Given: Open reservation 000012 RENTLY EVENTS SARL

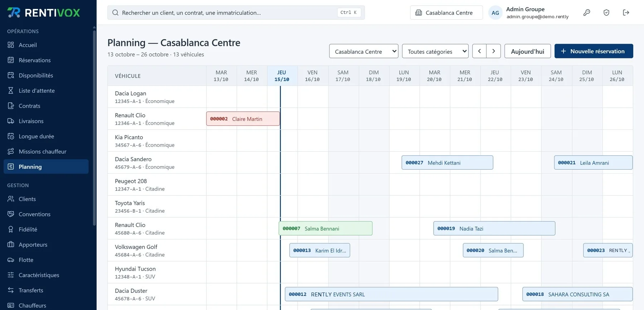Looking at the screenshot, I should point(391,294).
